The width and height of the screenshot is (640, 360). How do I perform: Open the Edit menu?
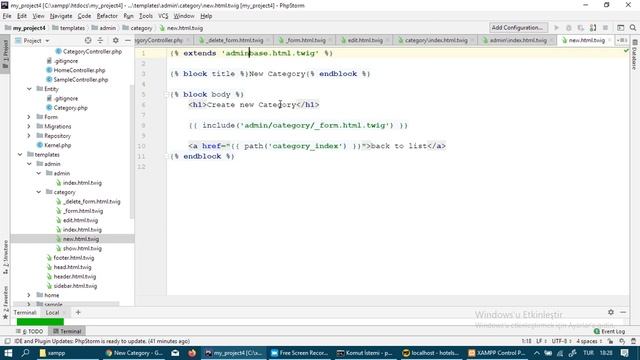[x=22, y=16]
